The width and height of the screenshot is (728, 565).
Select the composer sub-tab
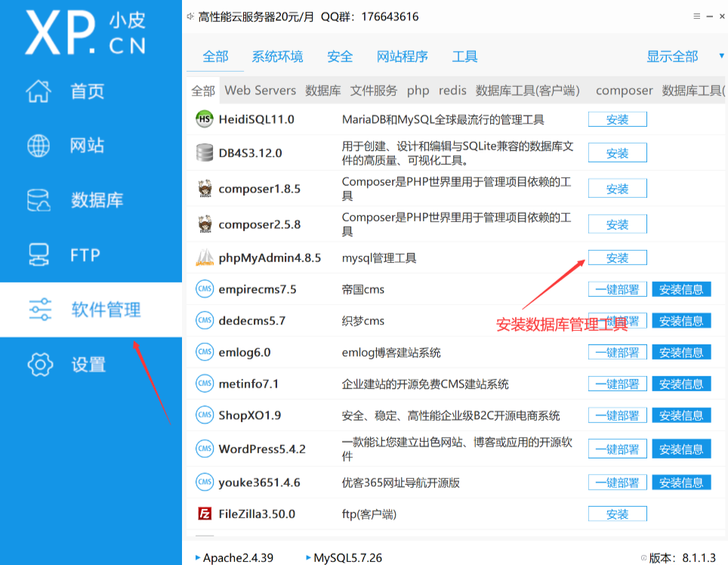point(624,91)
